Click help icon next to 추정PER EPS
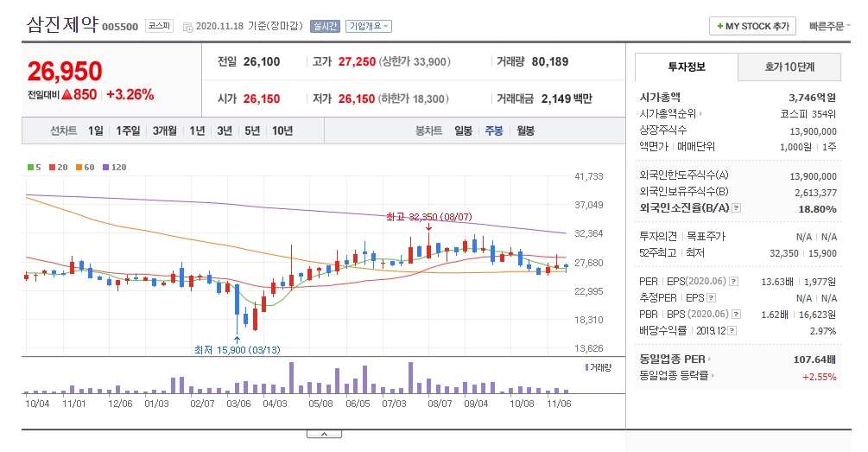868x452 pixels. pyautogui.click(x=712, y=298)
